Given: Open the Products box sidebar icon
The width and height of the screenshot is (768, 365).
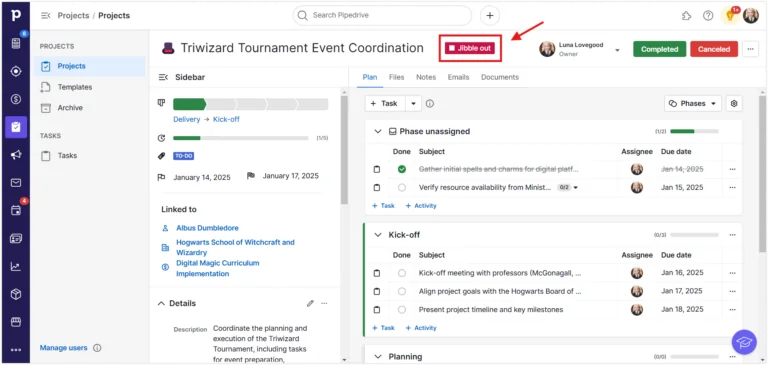Looking at the screenshot, I should pos(16,294).
